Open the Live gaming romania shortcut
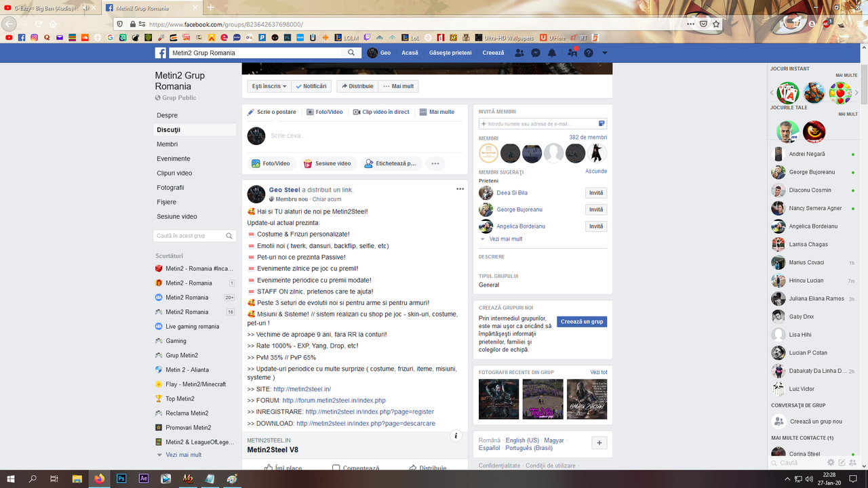868x488 pixels. tap(195, 327)
